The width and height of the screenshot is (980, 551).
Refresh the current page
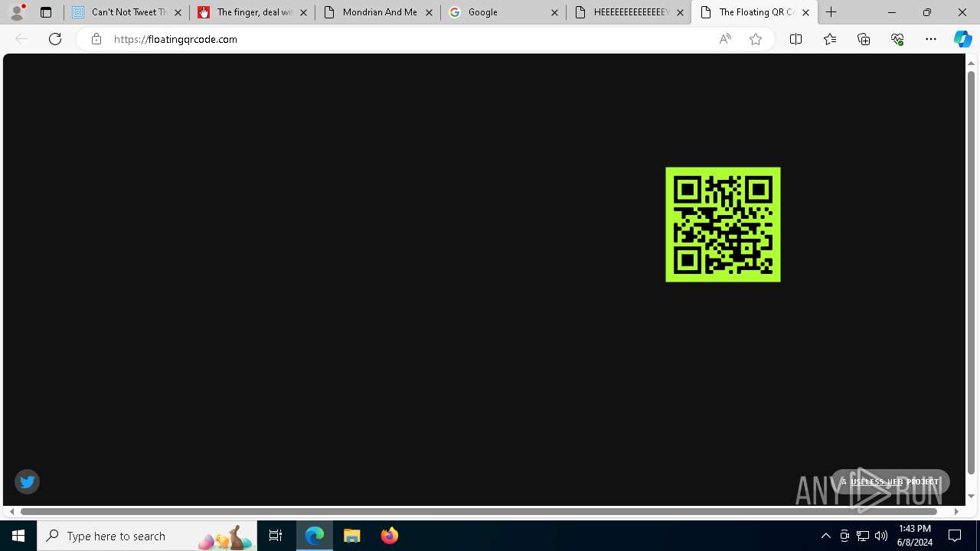click(55, 39)
